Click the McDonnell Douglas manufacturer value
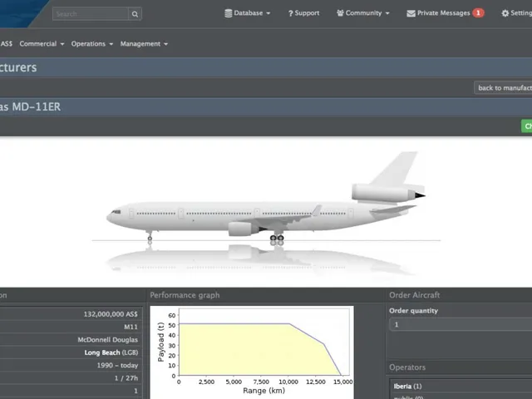The width and height of the screenshot is (532, 399). point(107,340)
